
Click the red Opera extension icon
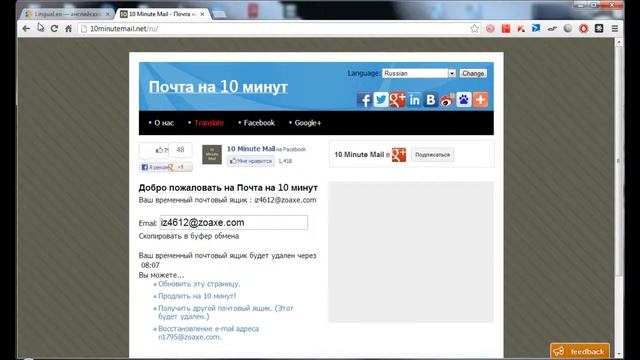[584, 29]
